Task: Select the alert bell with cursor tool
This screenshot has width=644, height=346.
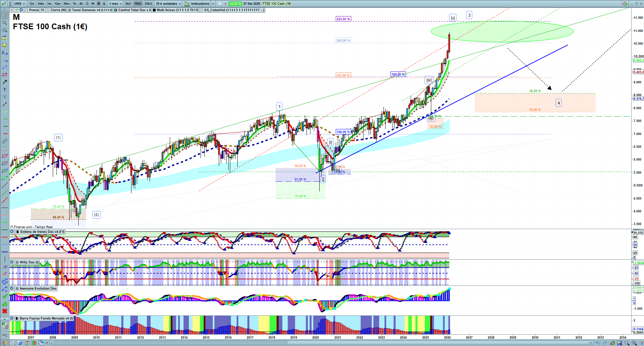Action: pyautogui.click(x=5, y=38)
